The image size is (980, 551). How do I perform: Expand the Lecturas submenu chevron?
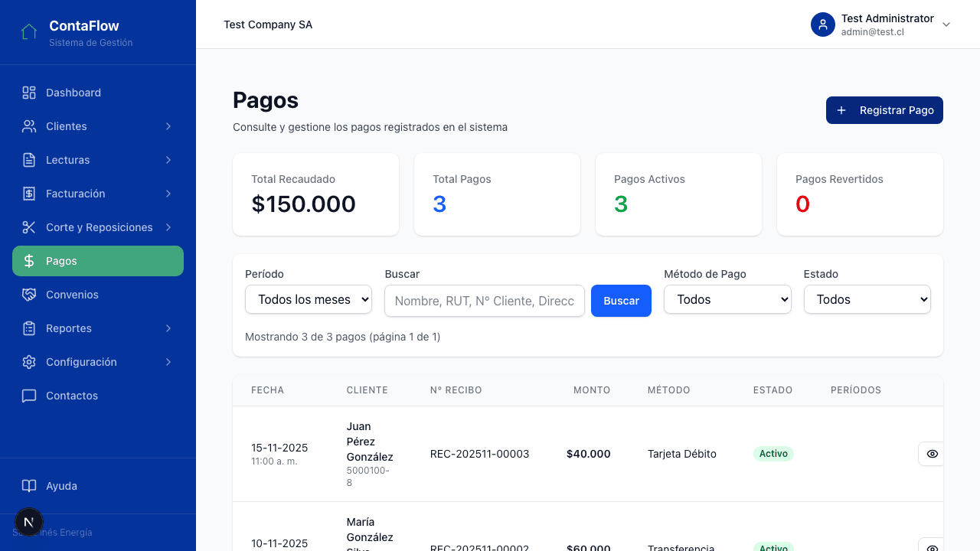click(168, 160)
